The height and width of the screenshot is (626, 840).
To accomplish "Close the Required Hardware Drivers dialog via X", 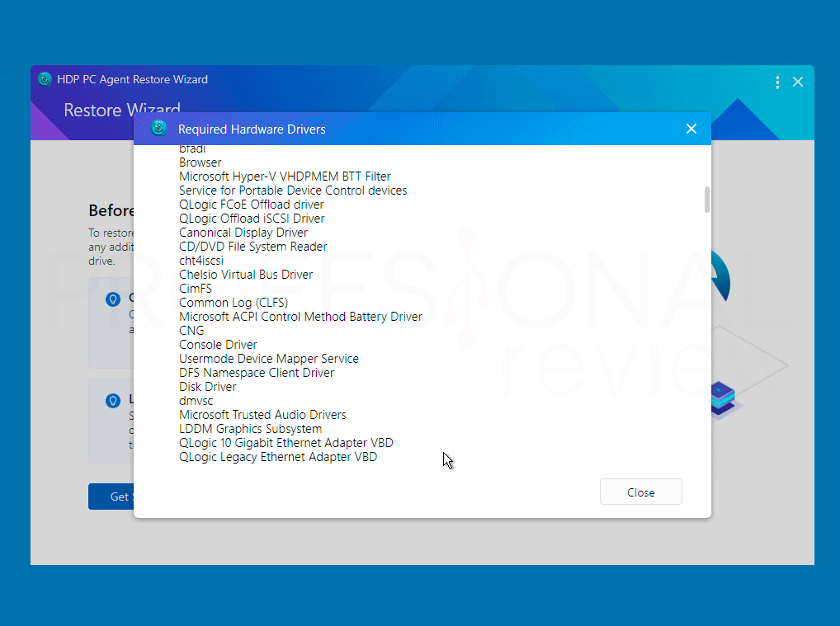I will pos(691,129).
